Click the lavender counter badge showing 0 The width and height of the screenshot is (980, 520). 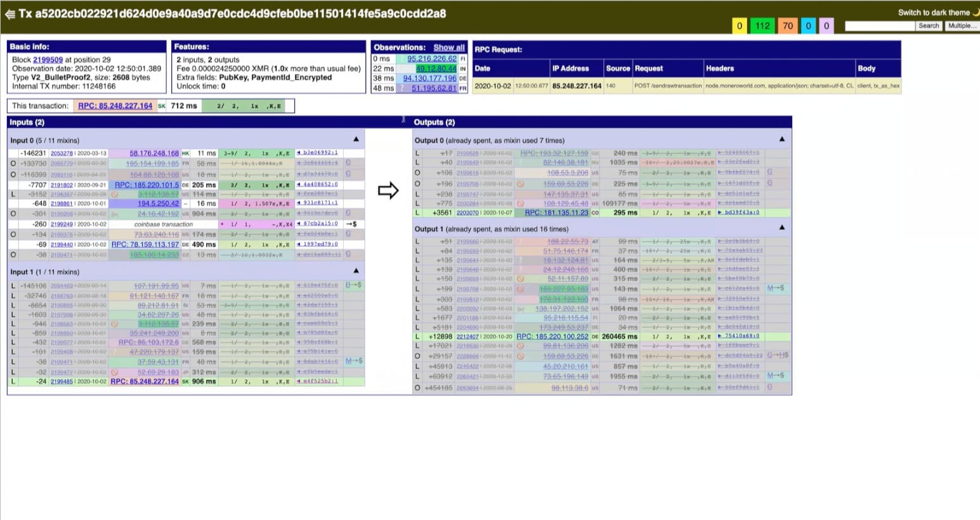click(x=826, y=26)
